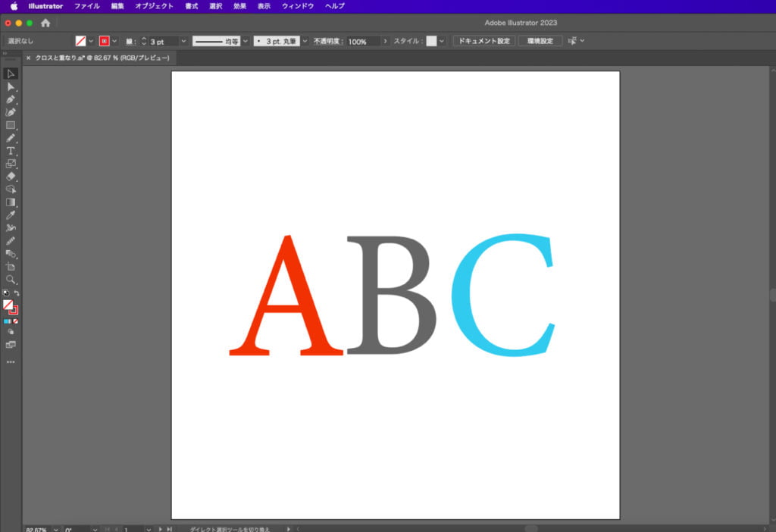776x532 pixels.
Task: Select the Gradient tool
Action: coord(11,202)
